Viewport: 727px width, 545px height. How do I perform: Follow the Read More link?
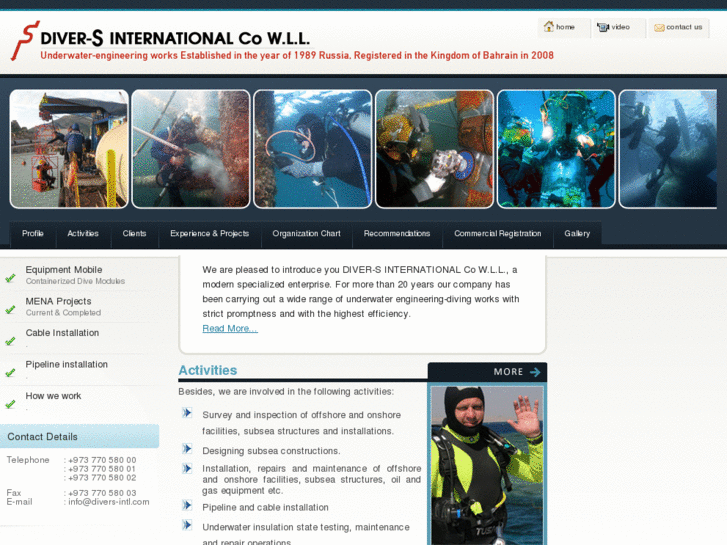[x=229, y=328]
